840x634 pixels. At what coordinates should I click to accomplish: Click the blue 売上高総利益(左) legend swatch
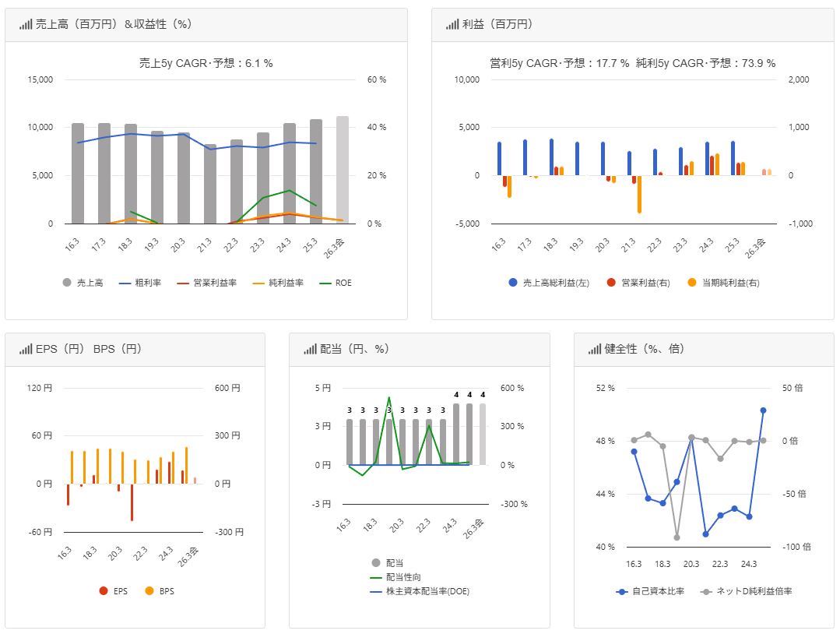[513, 283]
